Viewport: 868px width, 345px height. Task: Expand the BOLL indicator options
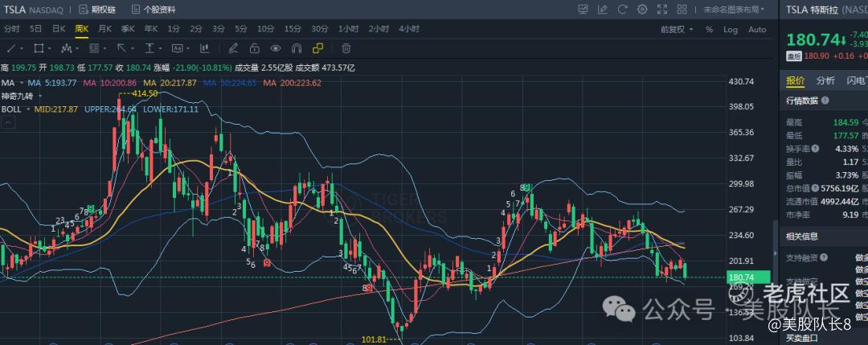pos(27,109)
